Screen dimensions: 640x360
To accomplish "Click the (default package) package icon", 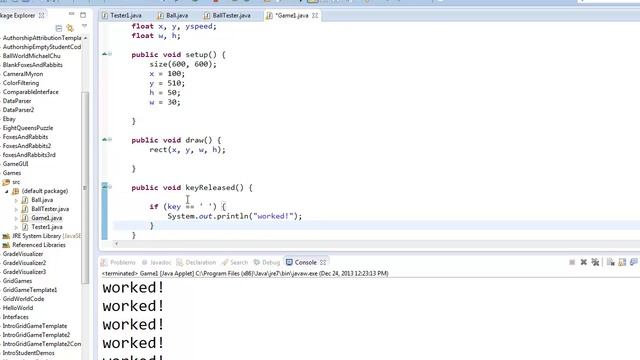I will [x=16, y=191].
